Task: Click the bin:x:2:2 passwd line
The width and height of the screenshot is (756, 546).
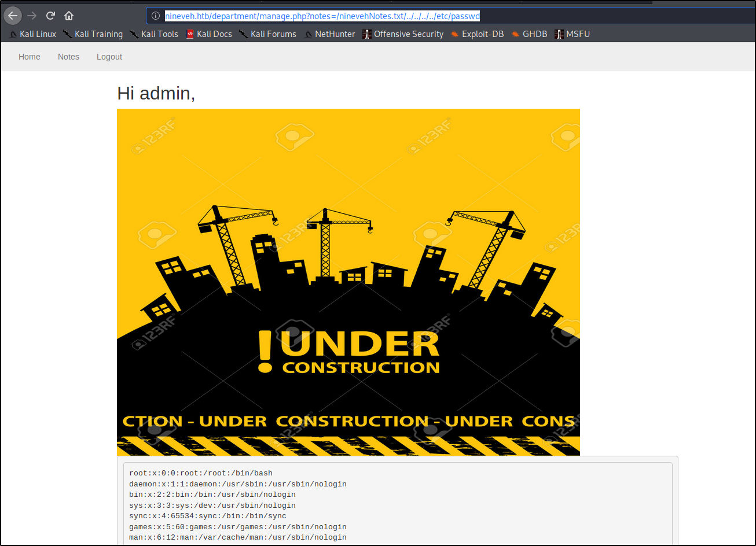Action: 212,495
